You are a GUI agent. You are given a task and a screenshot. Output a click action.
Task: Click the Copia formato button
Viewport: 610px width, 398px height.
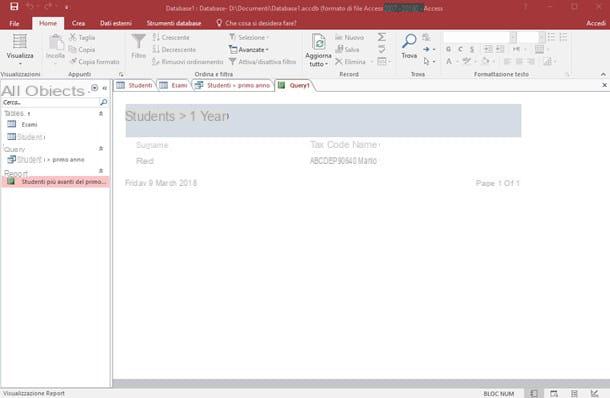(95, 61)
